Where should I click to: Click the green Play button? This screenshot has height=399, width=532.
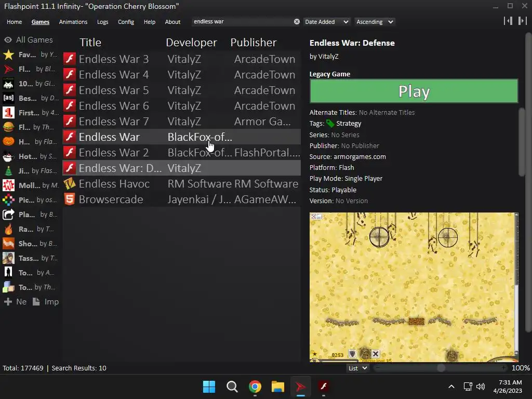414,91
